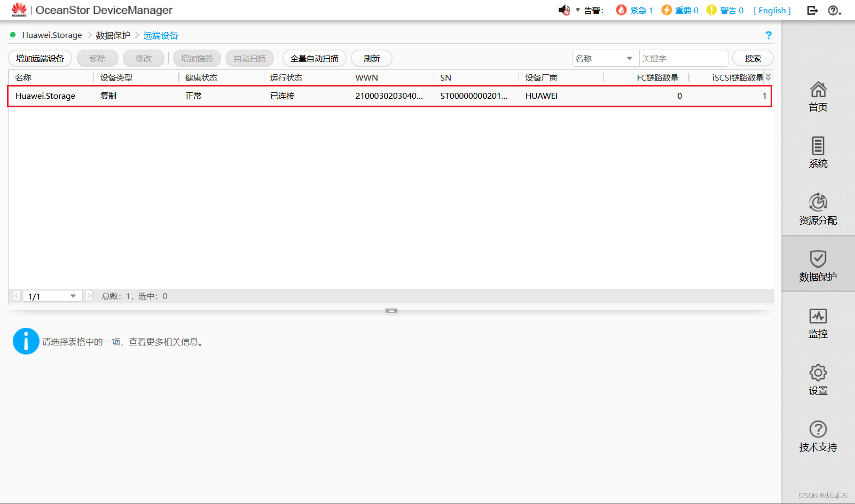The image size is (855, 504).
Task: Open the 1/1 page selector dropdown
Action: [53, 296]
